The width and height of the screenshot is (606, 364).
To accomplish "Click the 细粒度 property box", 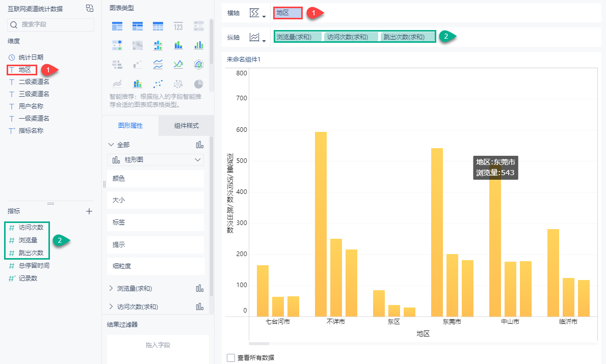I will pos(155,266).
